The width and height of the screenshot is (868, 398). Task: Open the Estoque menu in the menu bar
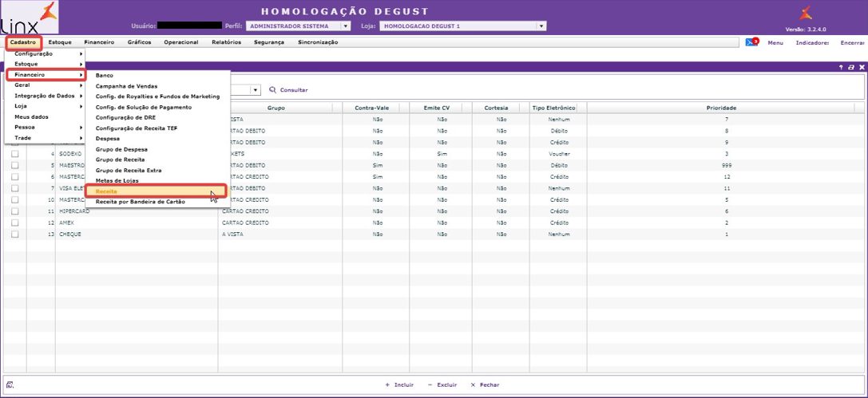point(60,42)
